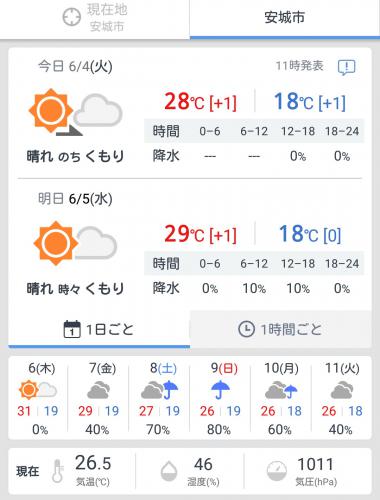Image resolution: width=380 pixels, height=500 pixels.
Task: Tap the humidity droplet icon
Action: click(x=169, y=471)
